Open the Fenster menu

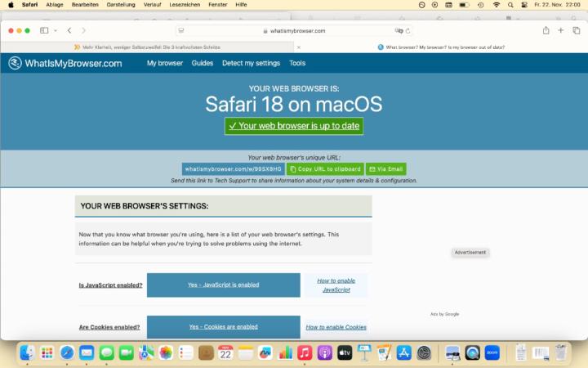click(218, 5)
